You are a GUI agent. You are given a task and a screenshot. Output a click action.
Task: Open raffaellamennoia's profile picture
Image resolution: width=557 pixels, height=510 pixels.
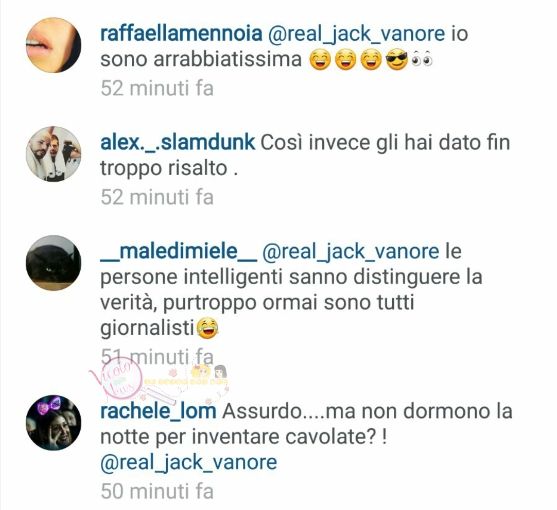click(x=54, y=45)
